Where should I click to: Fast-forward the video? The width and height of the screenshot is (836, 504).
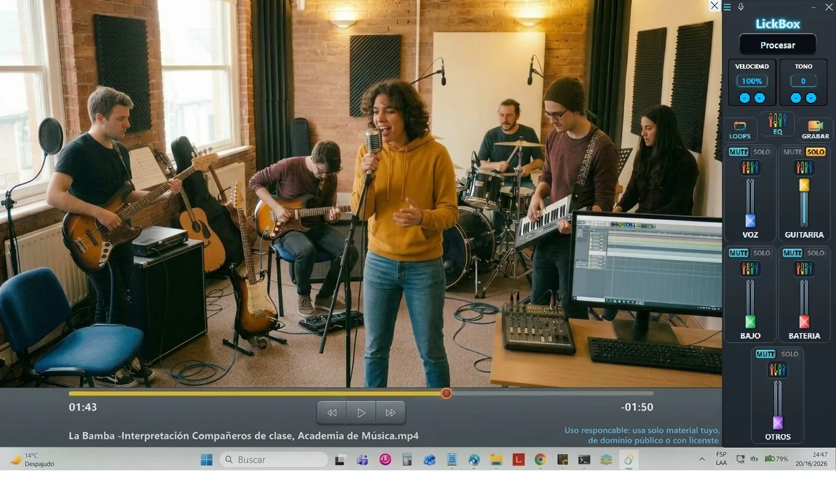[391, 413]
